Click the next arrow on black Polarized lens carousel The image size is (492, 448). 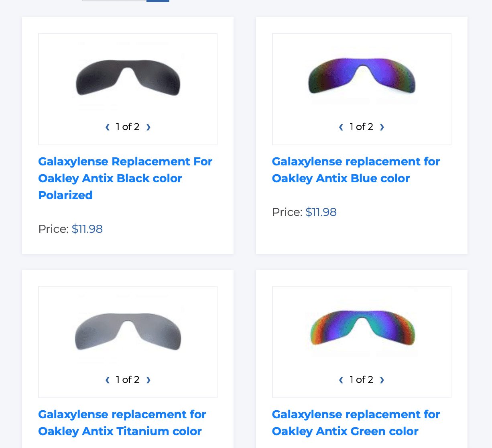point(148,127)
